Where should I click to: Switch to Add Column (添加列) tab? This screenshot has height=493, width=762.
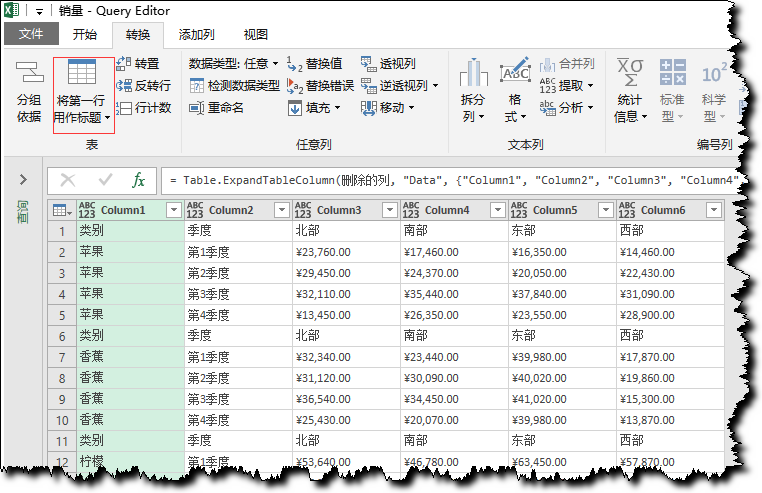click(196, 35)
